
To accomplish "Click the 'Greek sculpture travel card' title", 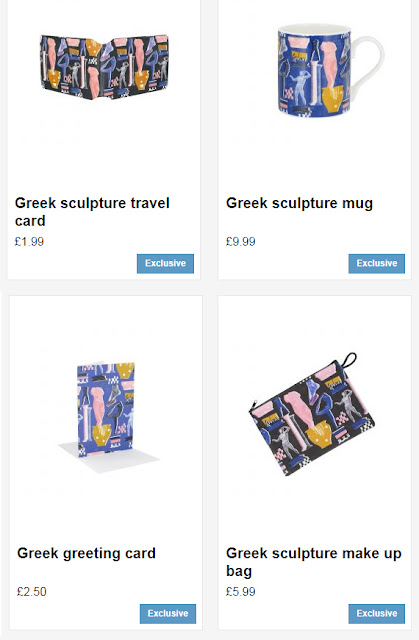I will tap(92, 212).
